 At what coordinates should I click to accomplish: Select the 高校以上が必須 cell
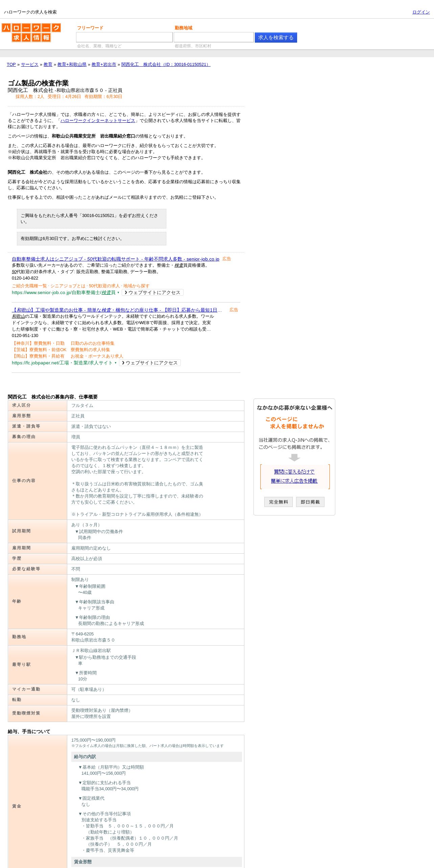pyautogui.click(x=87, y=559)
